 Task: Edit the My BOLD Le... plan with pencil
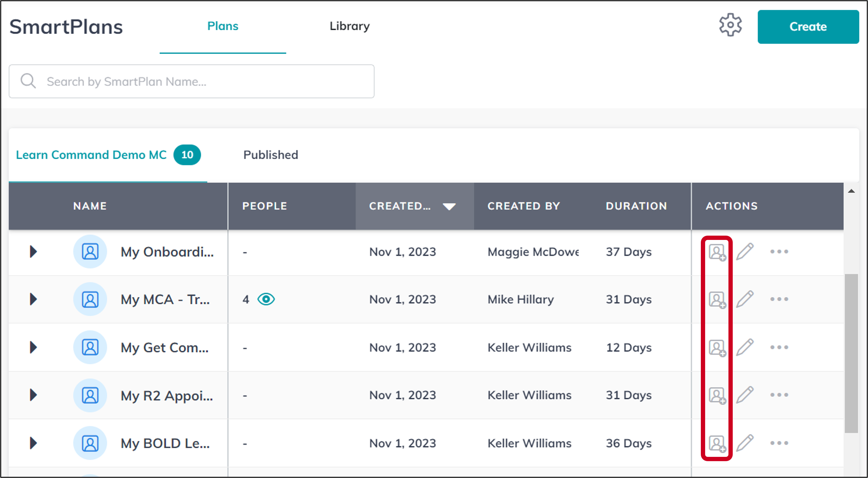click(x=745, y=443)
